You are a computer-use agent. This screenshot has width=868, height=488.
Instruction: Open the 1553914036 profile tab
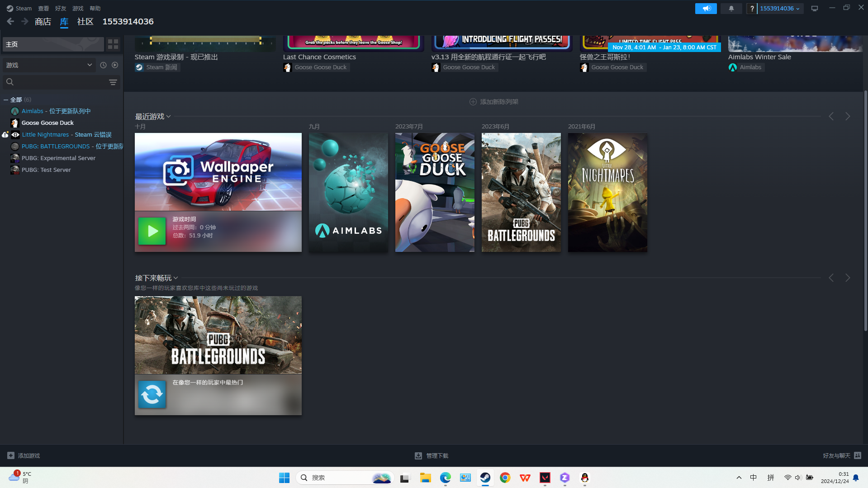(x=128, y=22)
